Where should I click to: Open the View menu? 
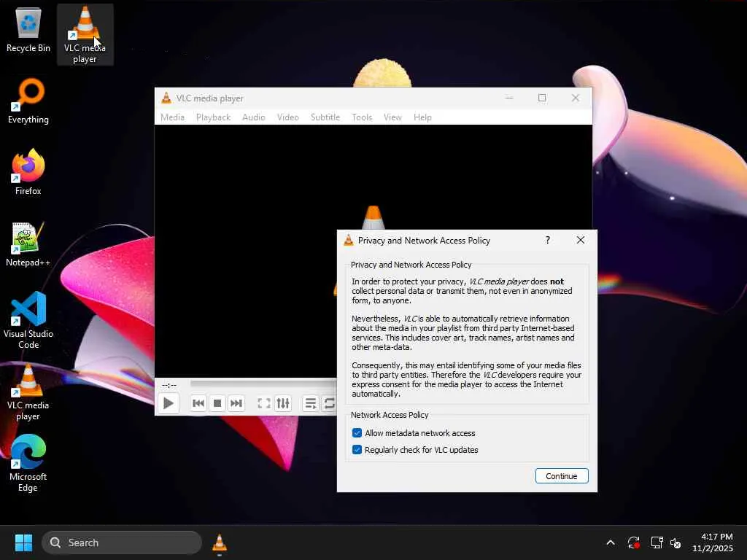(392, 117)
